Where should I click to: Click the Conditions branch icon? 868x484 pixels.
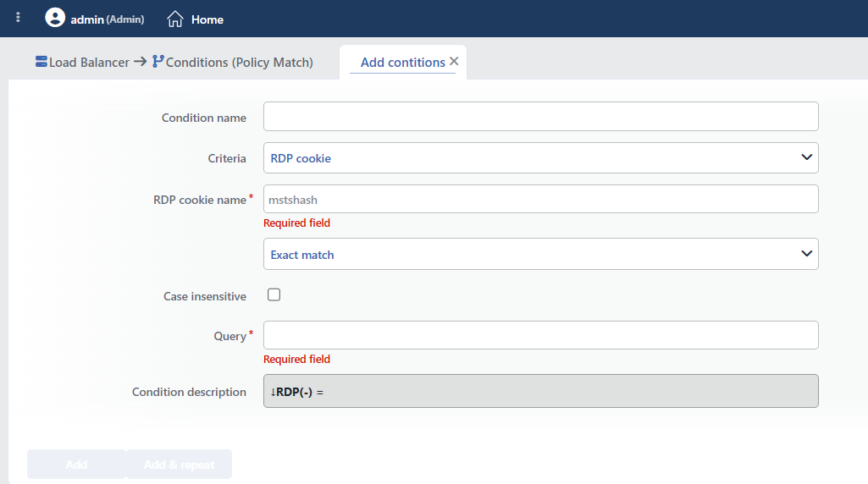tap(158, 62)
